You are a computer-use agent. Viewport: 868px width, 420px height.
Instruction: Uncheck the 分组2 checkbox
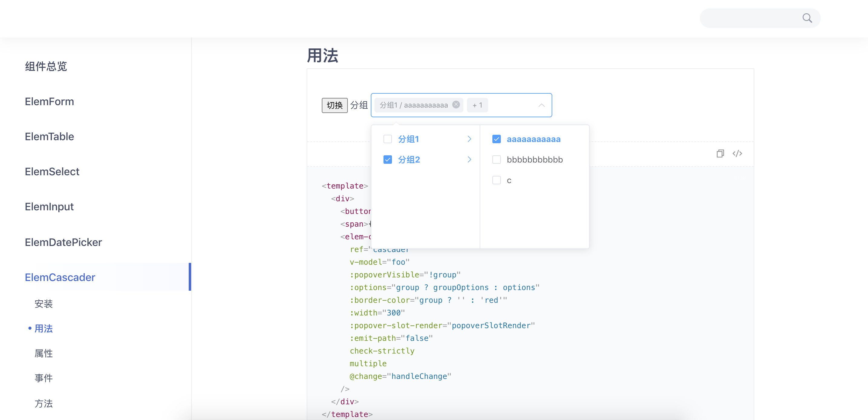click(x=387, y=160)
